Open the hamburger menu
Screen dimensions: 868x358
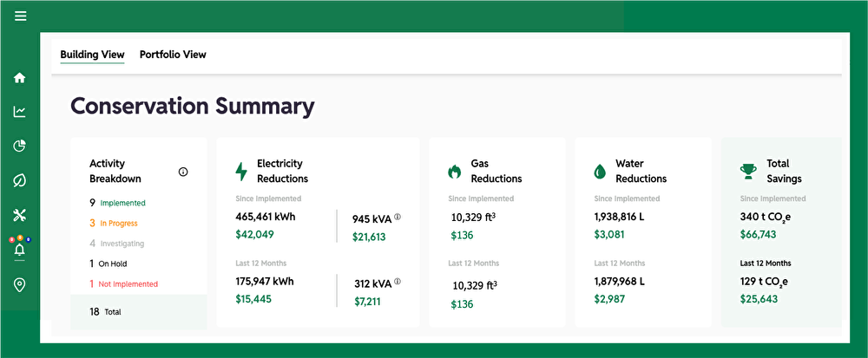(20, 16)
